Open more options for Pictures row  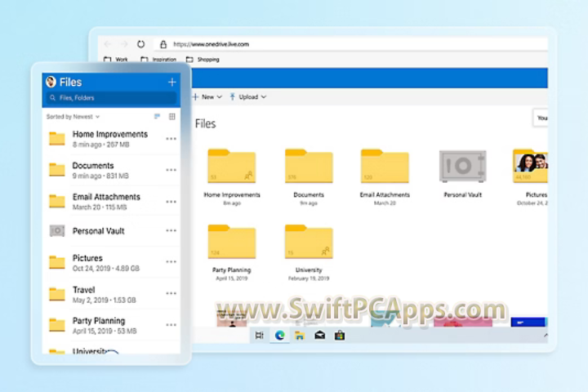tap(171, 262)
